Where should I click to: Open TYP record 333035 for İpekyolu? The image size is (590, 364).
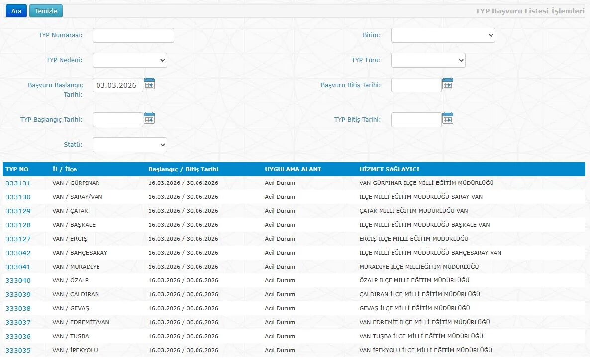click(x=18, y=350)
